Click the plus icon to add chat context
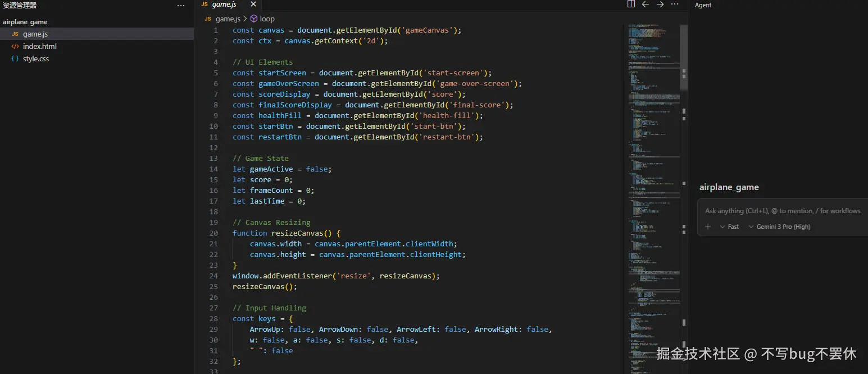Viewport: 868px width, 374px height. (x=708, y=227)
